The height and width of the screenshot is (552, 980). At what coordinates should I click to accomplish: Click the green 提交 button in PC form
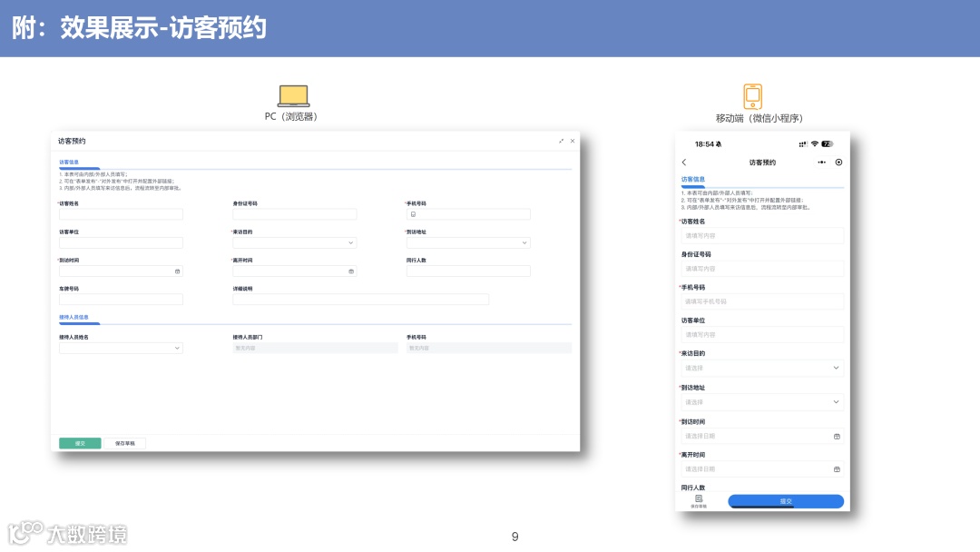pyautogui.click(x=80, y=443)
